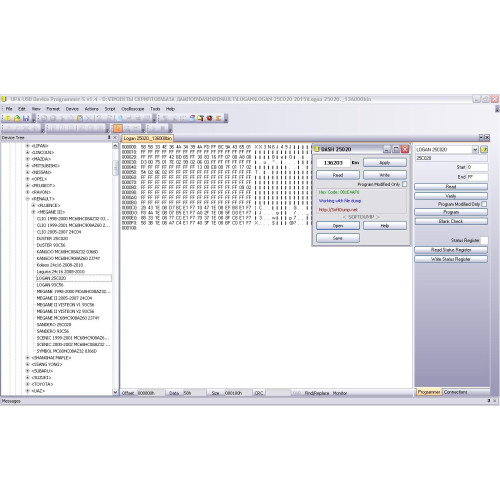Open the Oscilloscope menu
The width and height of the screenshot is (500, 500).
pos(132,109)
